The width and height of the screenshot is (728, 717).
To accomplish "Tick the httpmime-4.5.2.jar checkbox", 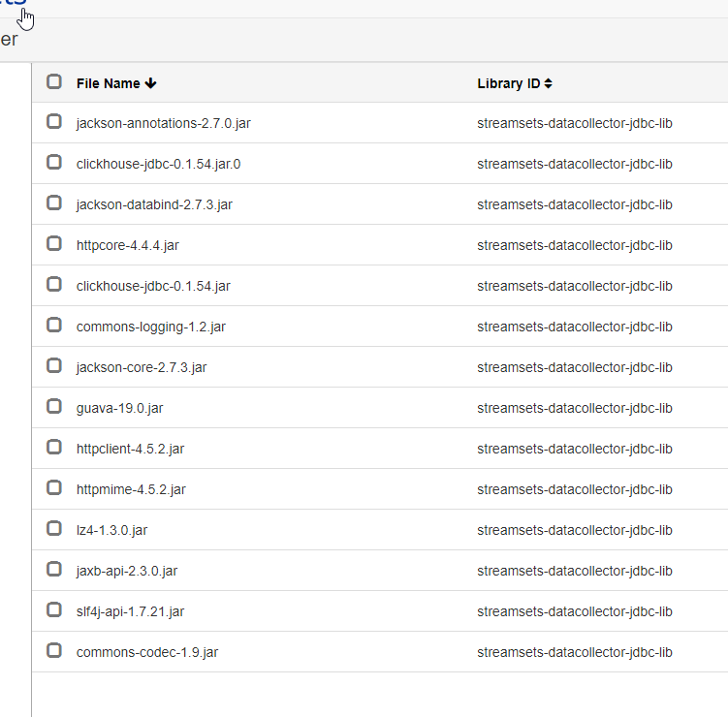I will click(x=54, y=487).
